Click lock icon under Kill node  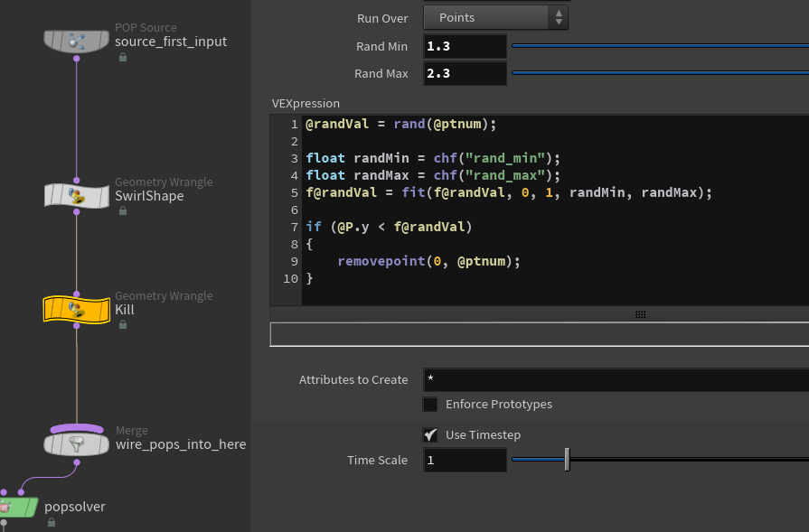[x=122, y=325]
